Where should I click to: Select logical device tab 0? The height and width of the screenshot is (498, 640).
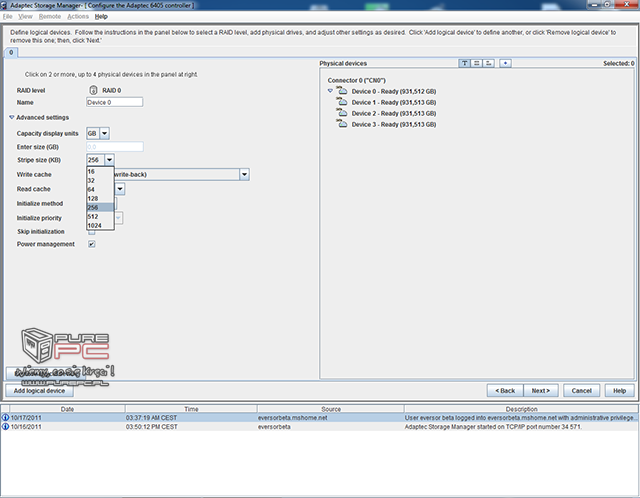tap(11, 52)
